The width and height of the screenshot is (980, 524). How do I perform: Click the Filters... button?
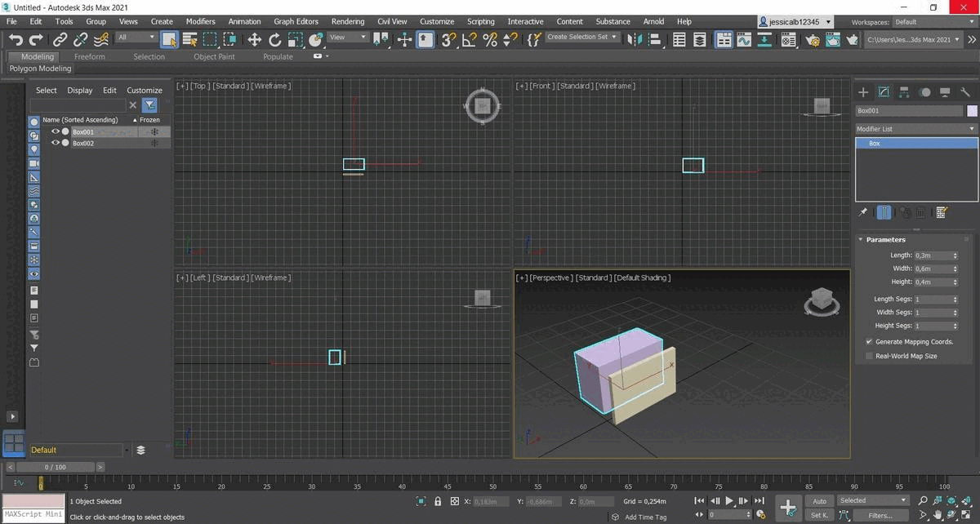[880, 515]
